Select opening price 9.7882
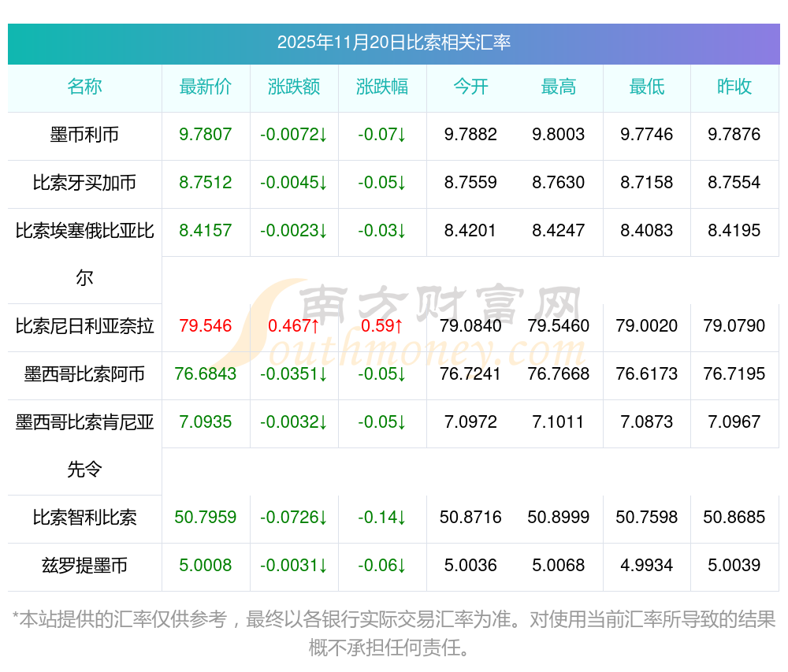 pos(470,134)
